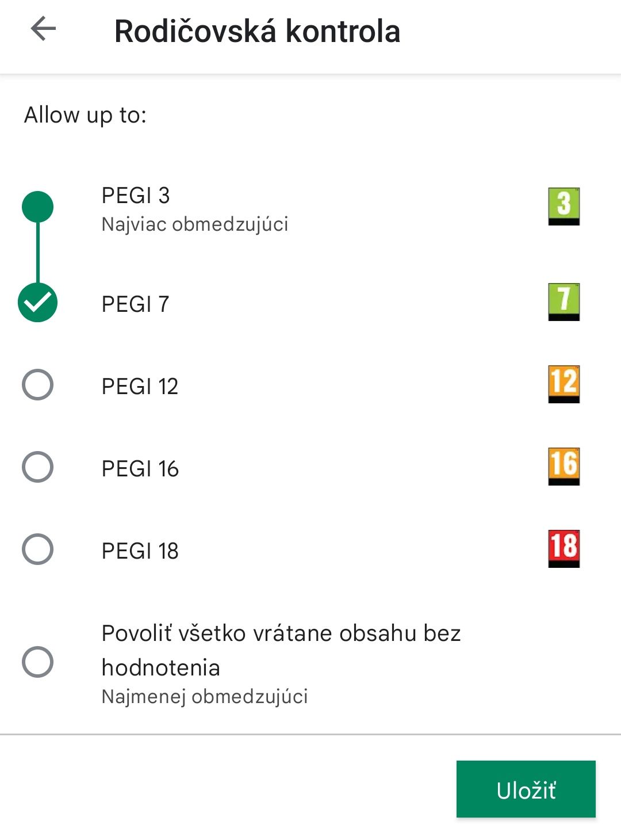Click the green PEGI 7 rating badge
The image size is (621, 840).
(563, 302)
